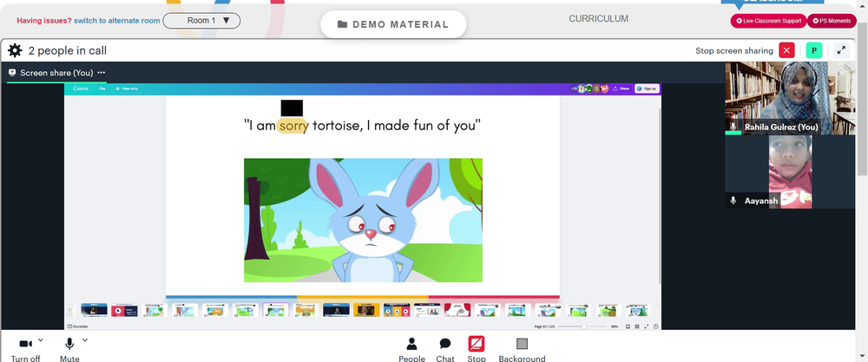
Task: Select the red curtain slide thumbnail
Action: tap(457, 310)
